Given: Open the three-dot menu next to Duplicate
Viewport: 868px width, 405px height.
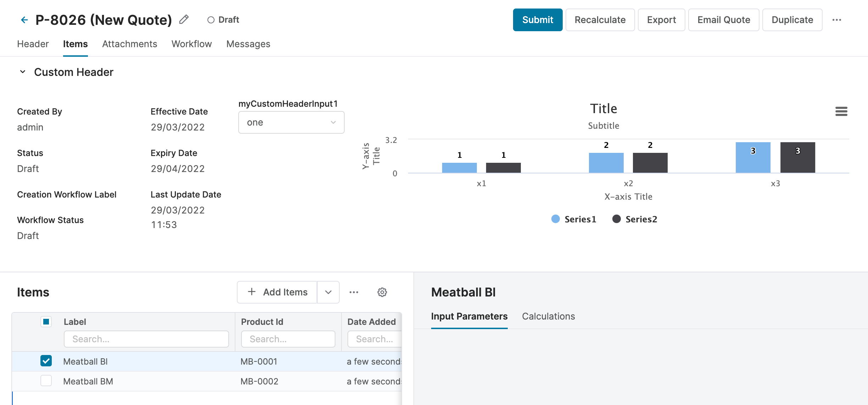Looking at the screenshot, I should pyautogui.click(x=836, y=20).
